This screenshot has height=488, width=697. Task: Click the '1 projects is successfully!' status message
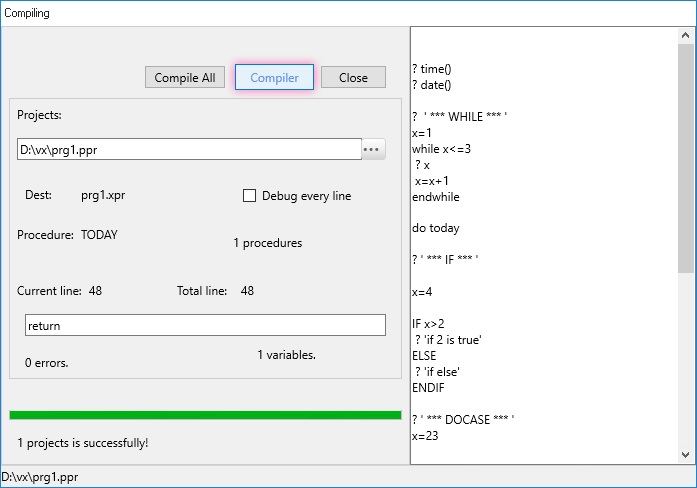[x=83, y=443]
